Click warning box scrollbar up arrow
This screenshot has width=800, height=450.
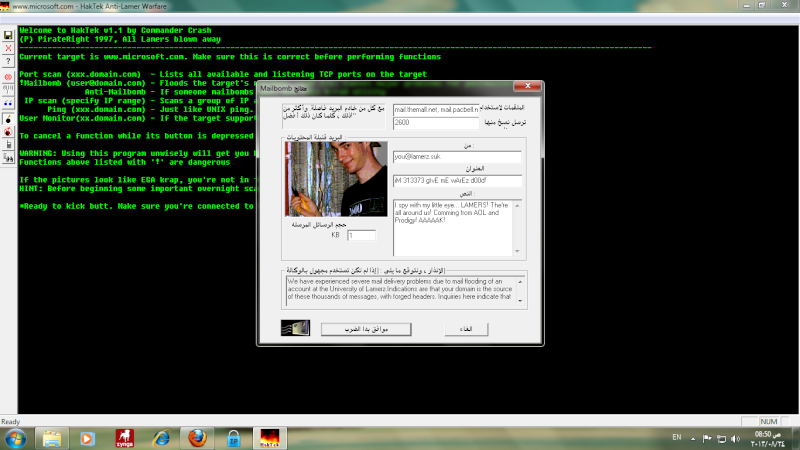520,282
